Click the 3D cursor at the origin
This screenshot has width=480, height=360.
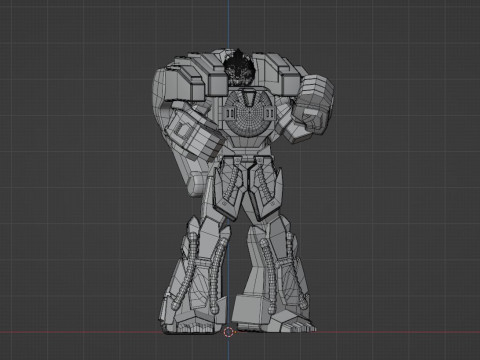[229, 332]
